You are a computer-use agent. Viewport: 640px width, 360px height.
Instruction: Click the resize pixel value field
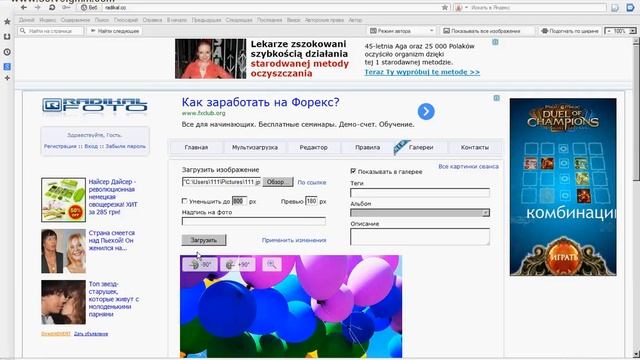click(x=239, y=201)
